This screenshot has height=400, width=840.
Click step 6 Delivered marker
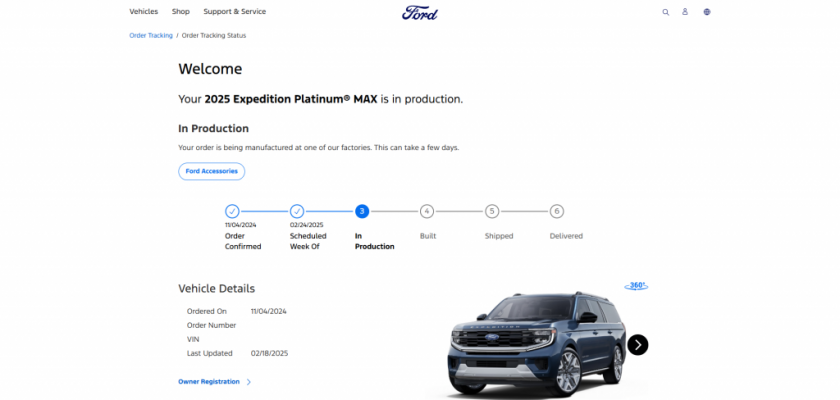pos(557,212)
